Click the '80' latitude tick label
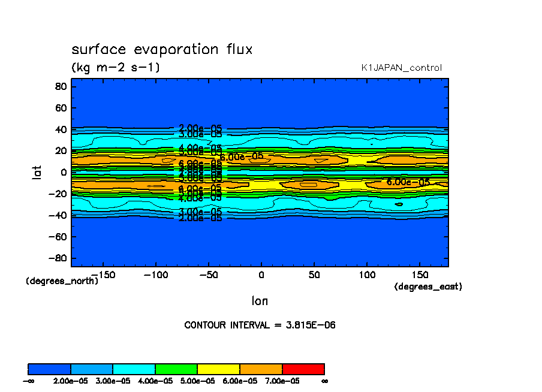The width and height of the screenshot is (542, 392). pos(60,86)
